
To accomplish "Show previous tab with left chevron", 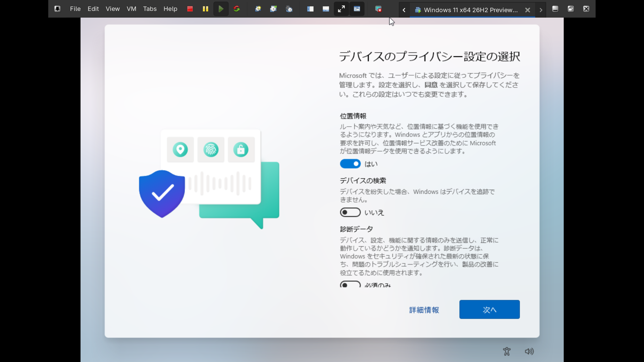I will [404, 10].
